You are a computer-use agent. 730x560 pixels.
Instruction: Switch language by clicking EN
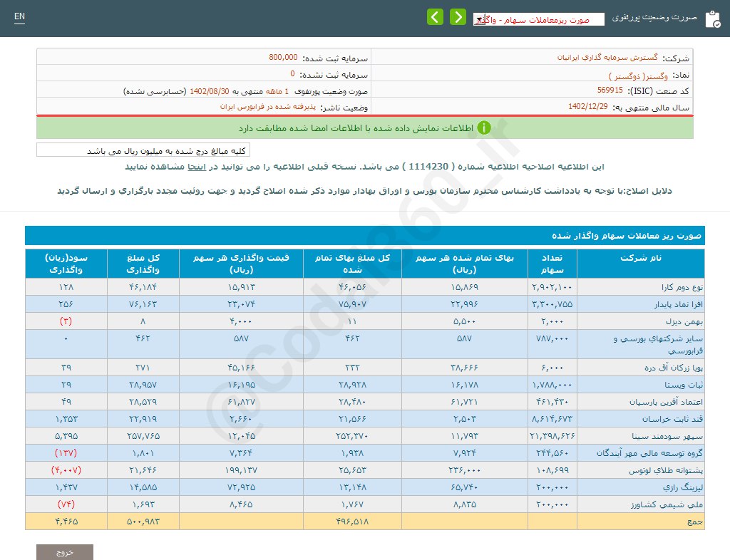pyautogui.click(x=19, y=16)
